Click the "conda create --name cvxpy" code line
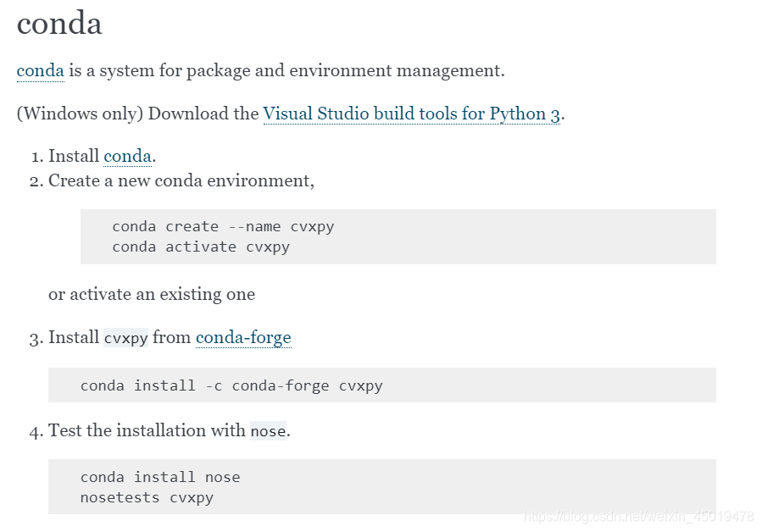762x532 pixels. [223, 227]
